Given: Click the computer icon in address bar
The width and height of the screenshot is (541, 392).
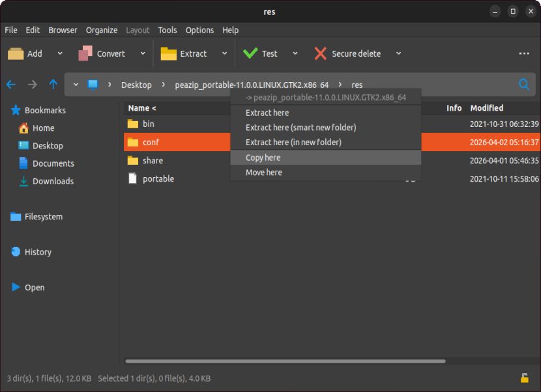Looking at the screenshot, I should [x=93, y=85].
